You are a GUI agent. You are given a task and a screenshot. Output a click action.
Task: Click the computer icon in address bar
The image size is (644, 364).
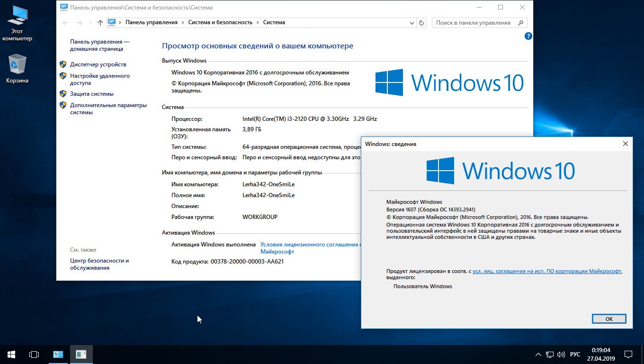click(112, 22)
